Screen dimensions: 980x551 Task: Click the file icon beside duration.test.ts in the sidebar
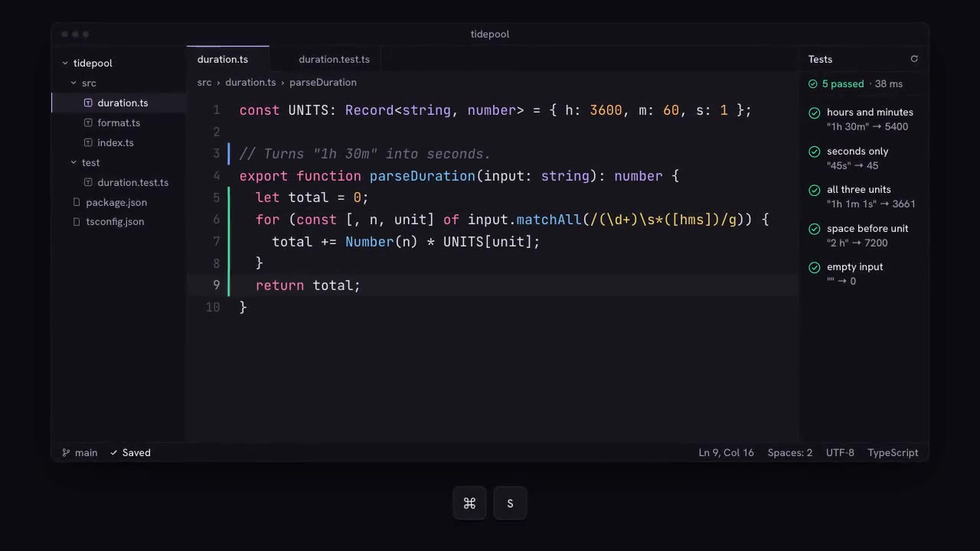(x=88, y=182)
